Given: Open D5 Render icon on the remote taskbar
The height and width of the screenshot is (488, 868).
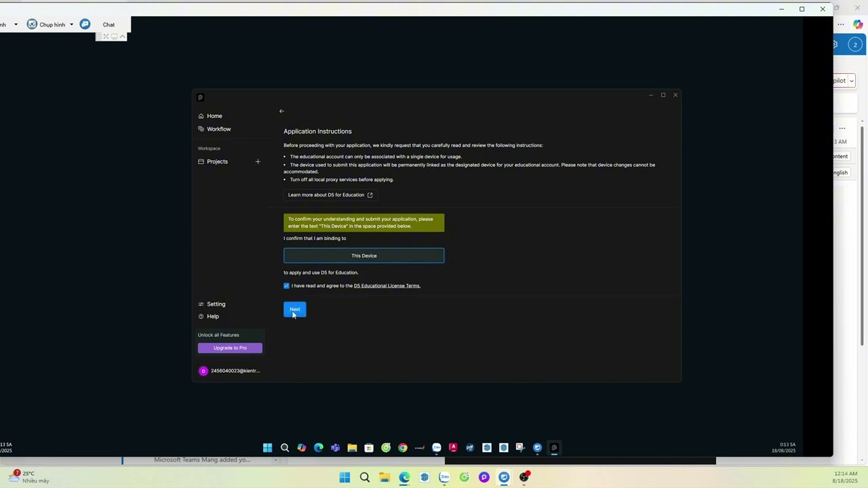Looking at the screenshot, I should (554, 447).
